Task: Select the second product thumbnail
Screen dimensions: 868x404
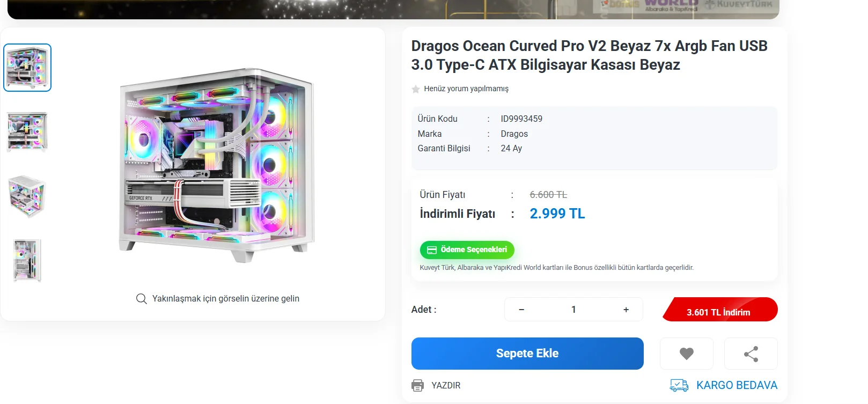Action: (27, 132)
